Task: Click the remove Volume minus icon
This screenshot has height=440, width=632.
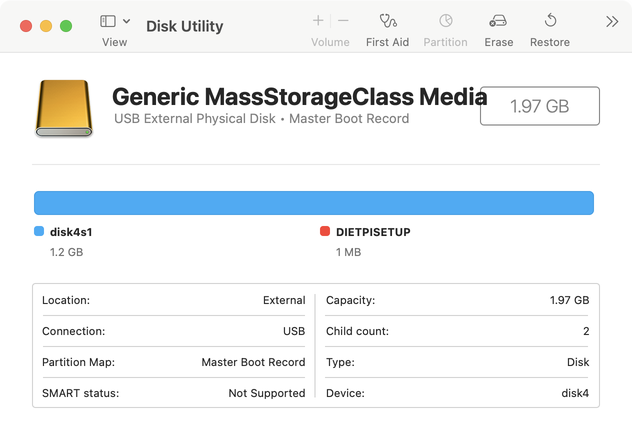Action: click(x=343, y=21)
